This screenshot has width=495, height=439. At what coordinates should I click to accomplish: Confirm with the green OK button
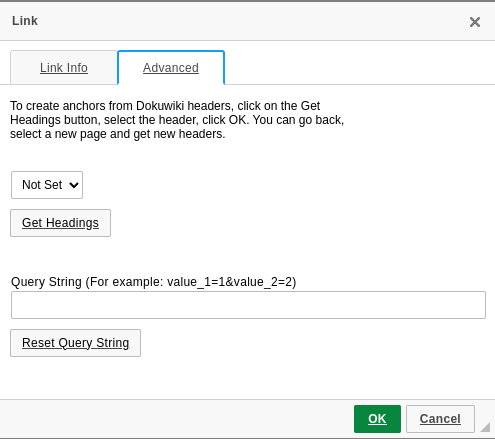click(377, 419)
